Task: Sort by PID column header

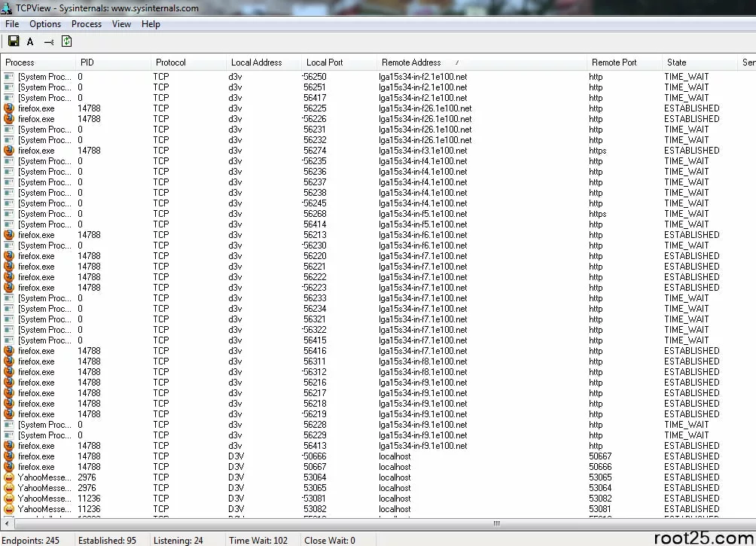Action: (x=113, y=63)
